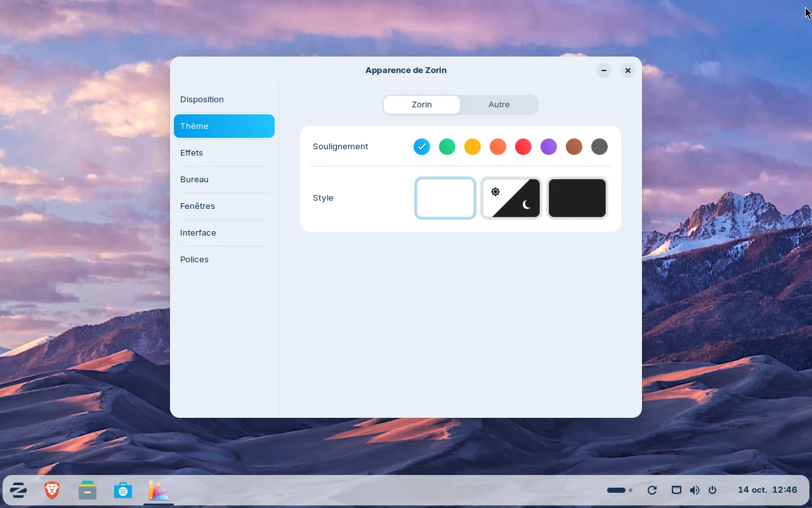This screenshot has height=508, width=812.
Task: Click the Apparence de Zorin window title
Action: coord(406,70)
